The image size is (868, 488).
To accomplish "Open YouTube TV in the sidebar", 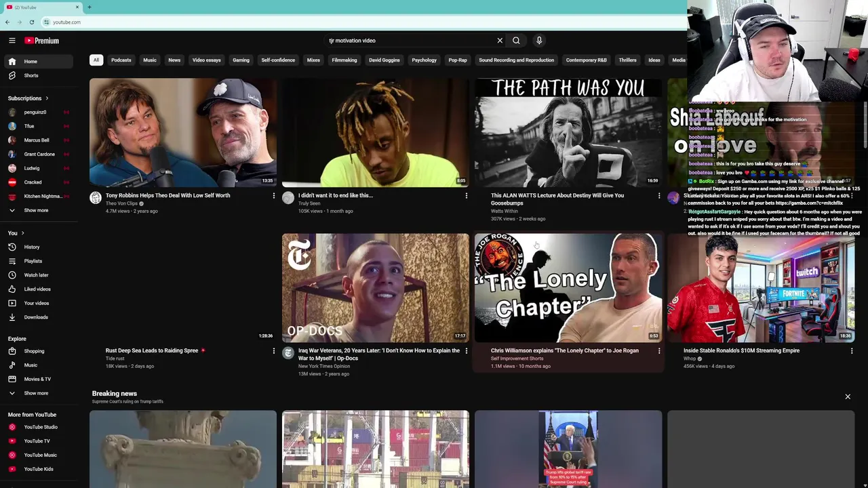I will click(x=40, y=441).
